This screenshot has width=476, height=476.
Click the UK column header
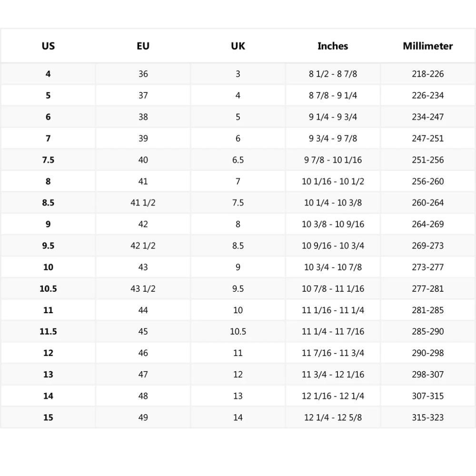238,46
